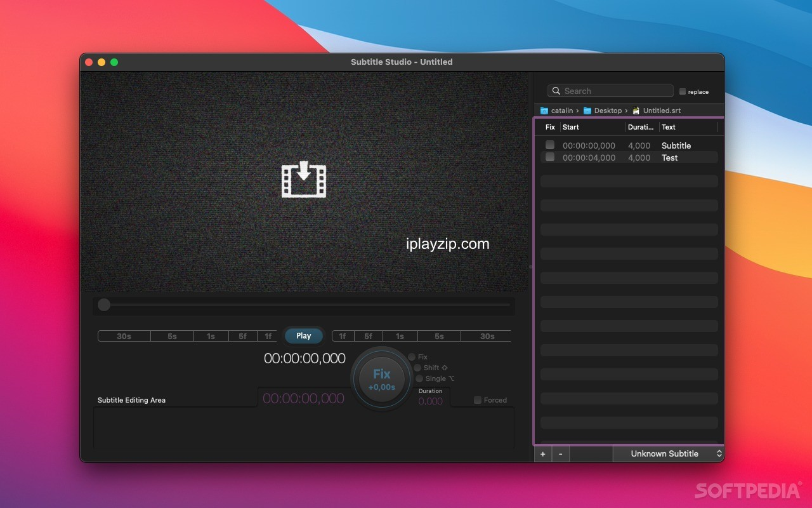
Task: Click the Subtitle text cell
Action: tap(676, 145)
